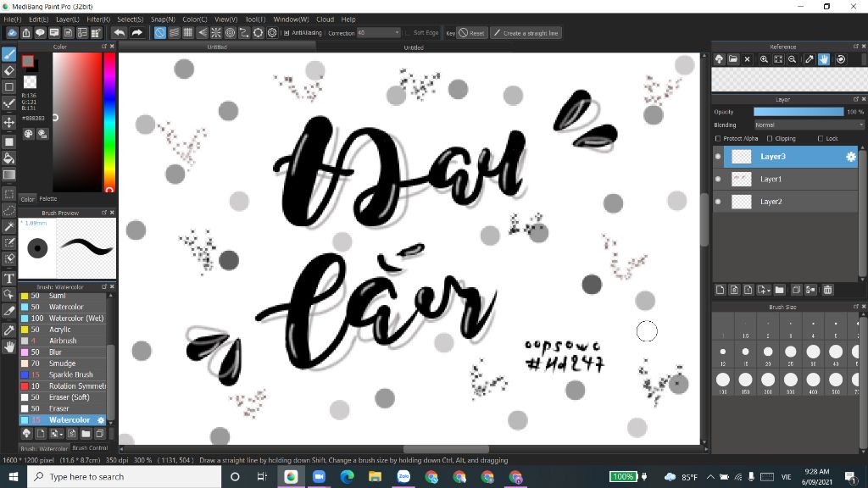Open the Cloud menu
The image size is (868, 488).
[325, 19]
